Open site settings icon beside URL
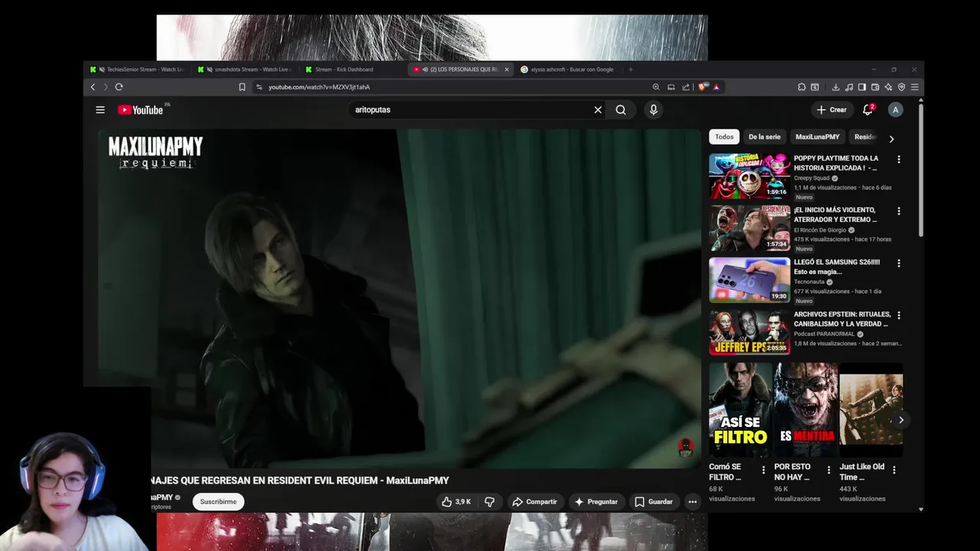Viewport: 980px width, 551px height. [259, 87]
